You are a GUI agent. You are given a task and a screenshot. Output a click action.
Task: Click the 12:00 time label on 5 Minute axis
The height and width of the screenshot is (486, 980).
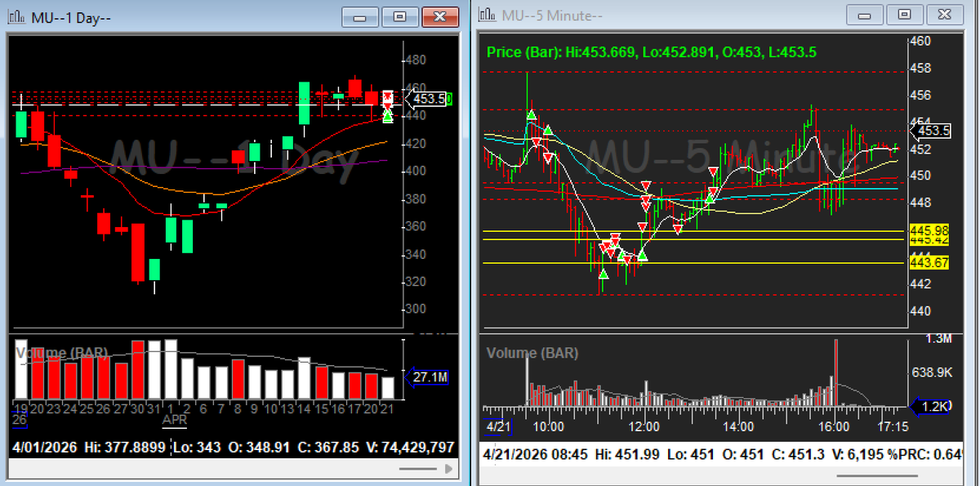[644, 426]
